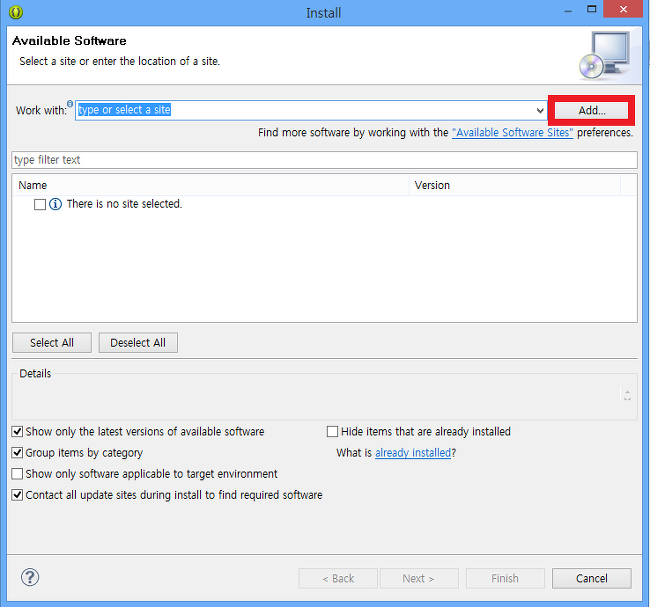Image resolution: width=650 pixels, height=607 pixels.
Task: Click the Cancel button
Action: pos(592,578)
